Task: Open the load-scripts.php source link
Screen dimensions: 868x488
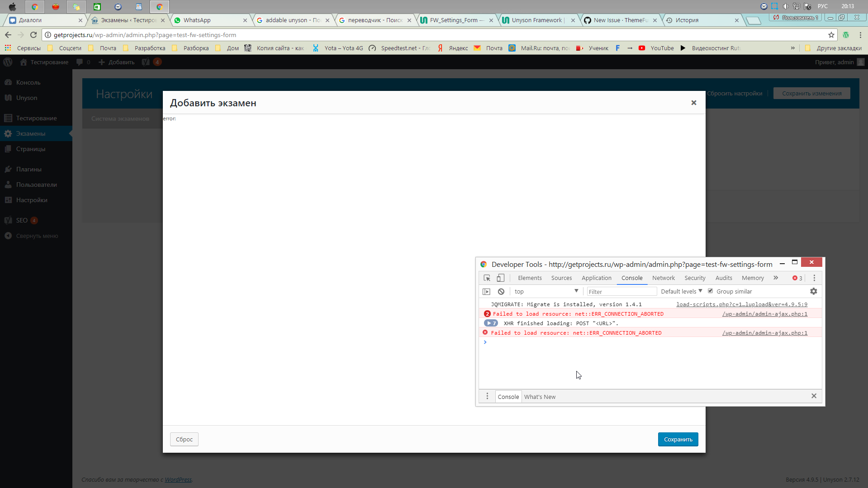Action: (742, 304)
